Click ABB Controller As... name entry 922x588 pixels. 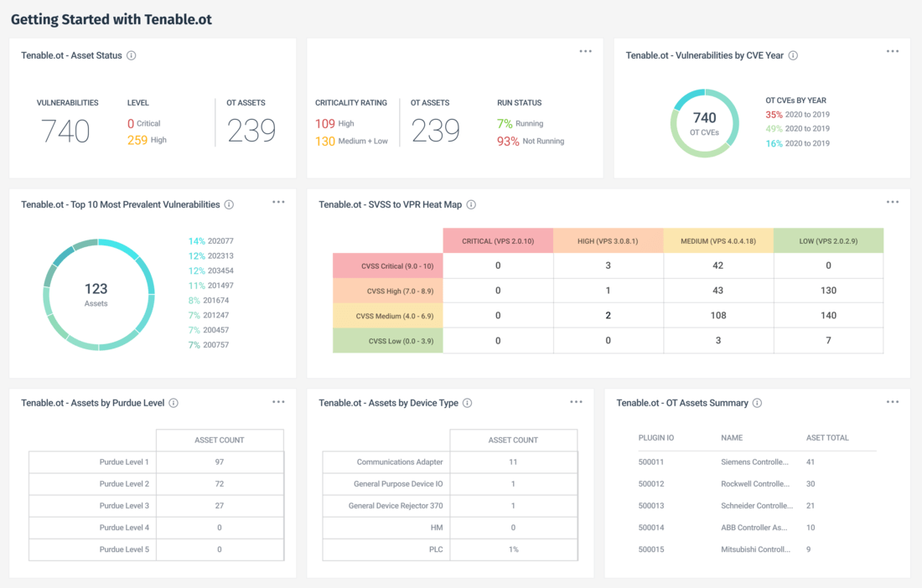(x=754, y=528)
